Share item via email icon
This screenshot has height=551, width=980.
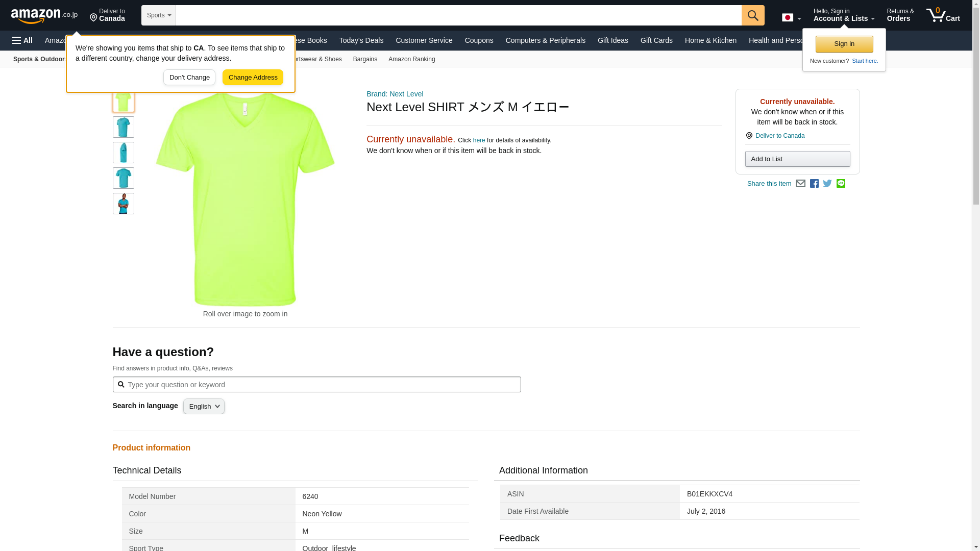[x=800, y=184]
